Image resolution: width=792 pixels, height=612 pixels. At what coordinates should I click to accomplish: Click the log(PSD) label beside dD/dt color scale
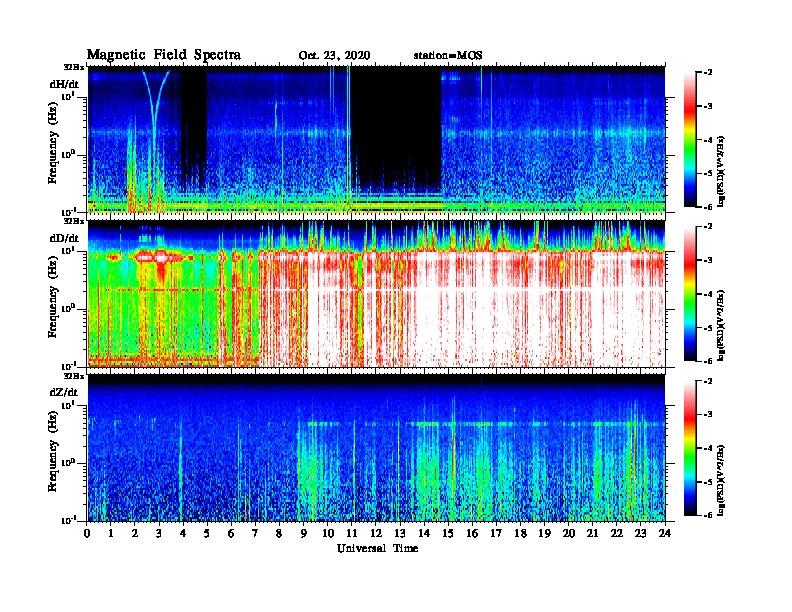click(721, 325)
